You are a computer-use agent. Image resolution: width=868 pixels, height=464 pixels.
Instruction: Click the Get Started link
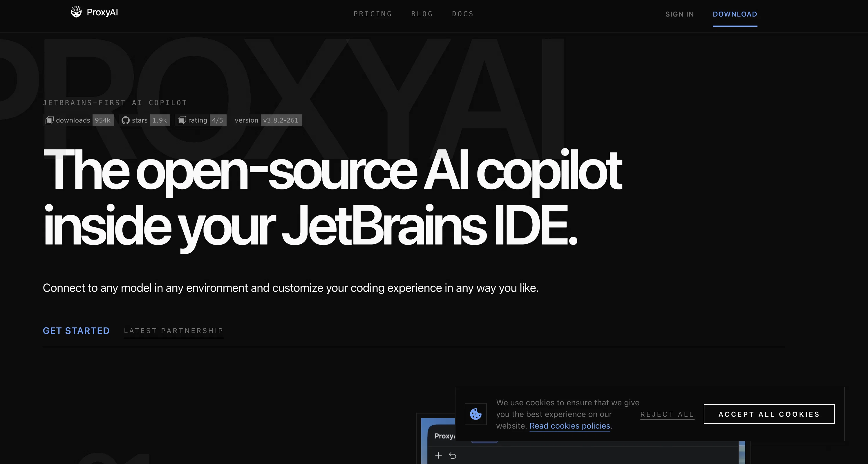click(x=76, y=331)
